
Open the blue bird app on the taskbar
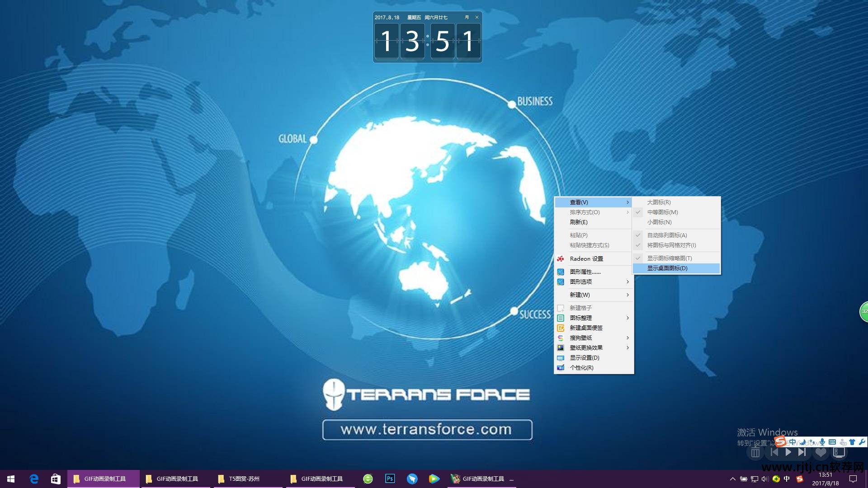[x=412, y=479]
